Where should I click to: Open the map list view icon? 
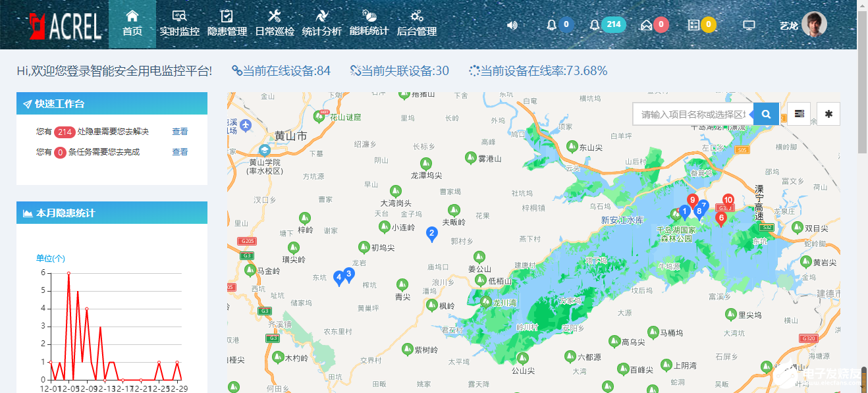click(800, 114)
